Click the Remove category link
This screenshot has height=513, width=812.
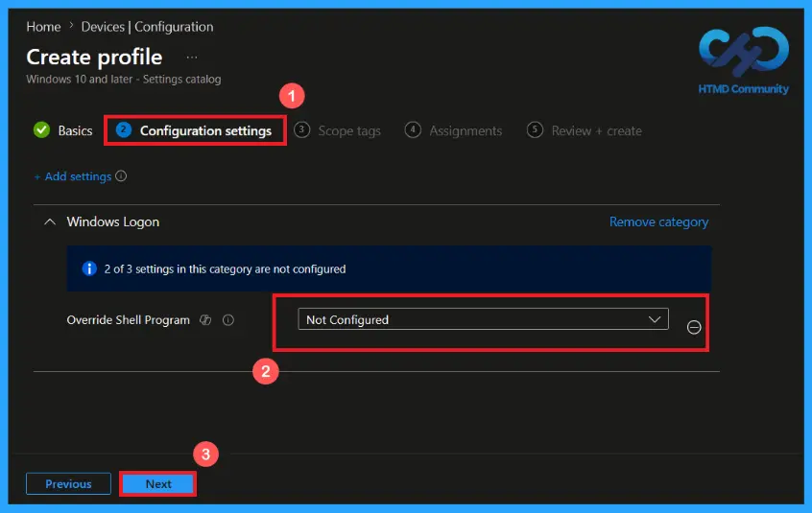click(658, 222)
